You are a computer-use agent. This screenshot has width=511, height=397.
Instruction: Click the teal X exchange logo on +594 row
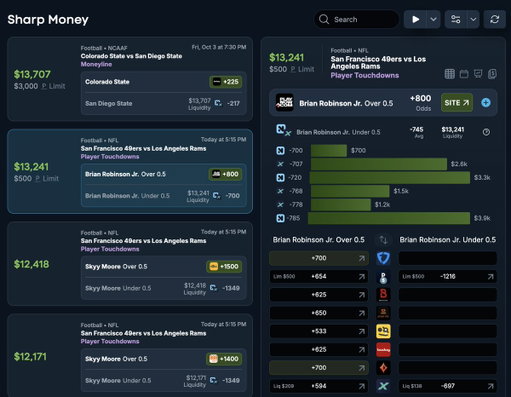383,386
